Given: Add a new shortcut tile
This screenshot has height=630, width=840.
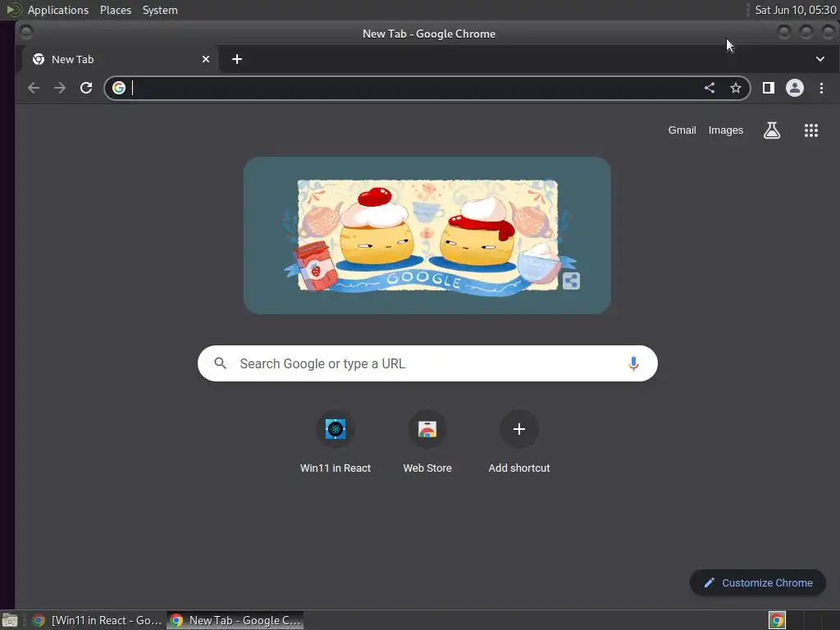Looking at the screenshot, I should 518,442.
